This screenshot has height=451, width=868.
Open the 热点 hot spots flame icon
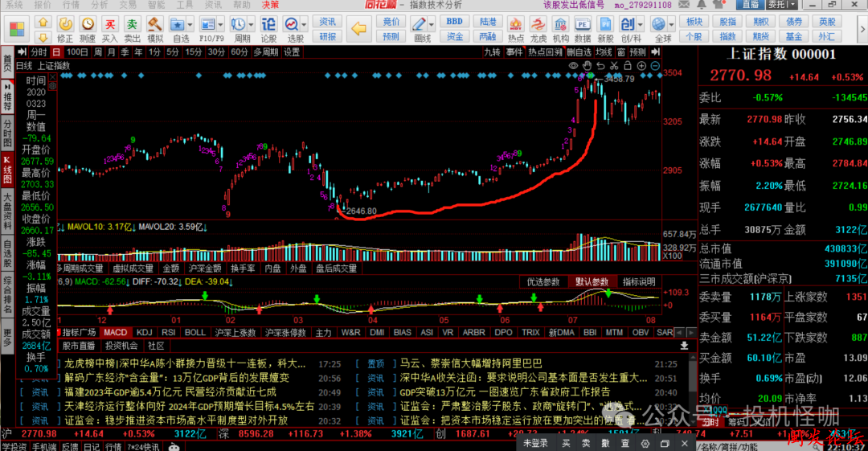point(515,24)
